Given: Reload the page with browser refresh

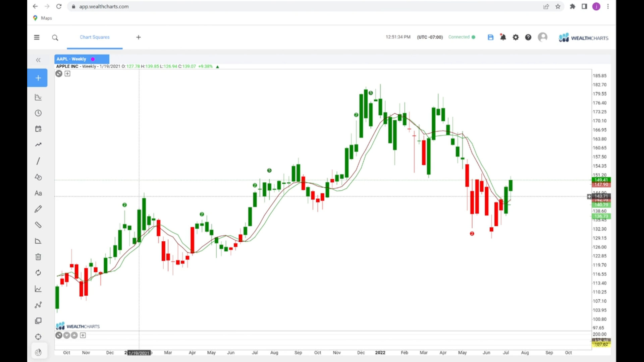Looking at the screenshot, I should point(59,6).
